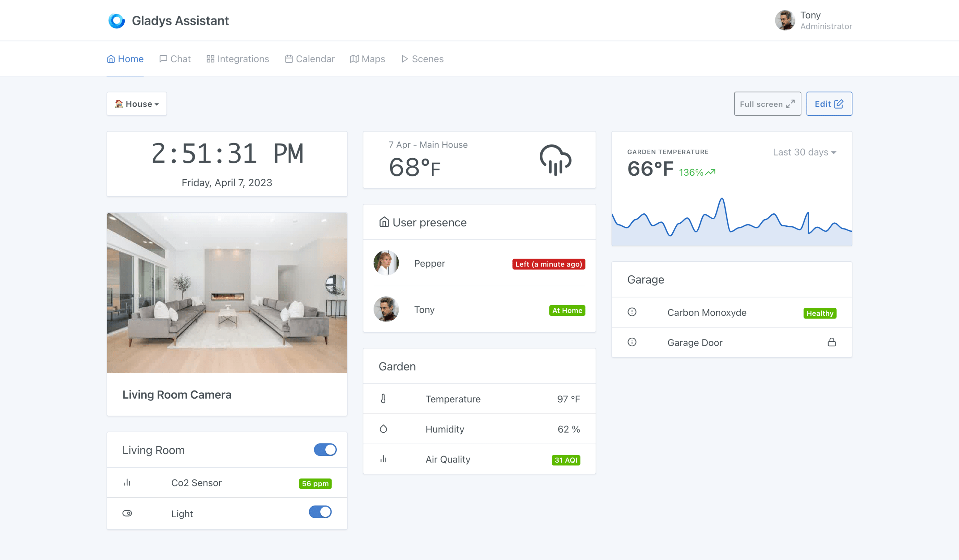The image size is (959, 560).
Task: Click the Co2 Sensor chart icon
Action: pos(127,482)
